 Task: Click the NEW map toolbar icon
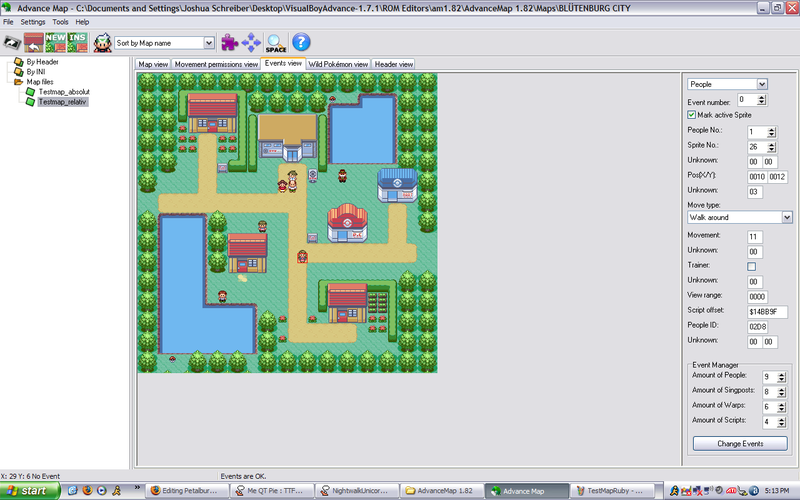tap(56, 43)
